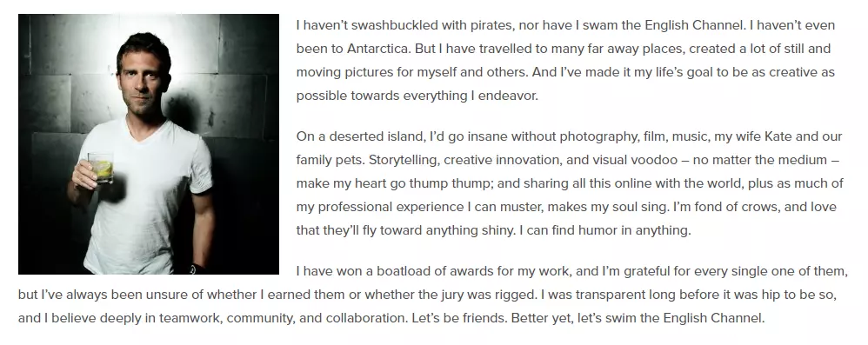Click "boatload of awards" in third paragraph
The width and height of the screenshot is (868, 345).
pyautogui.click(x=431, y=271)
